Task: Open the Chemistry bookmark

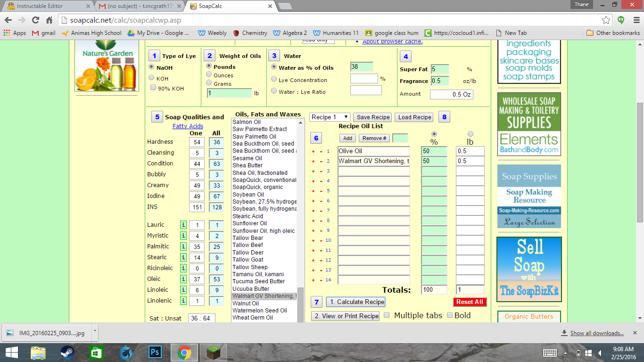Action: click(250, 33)
